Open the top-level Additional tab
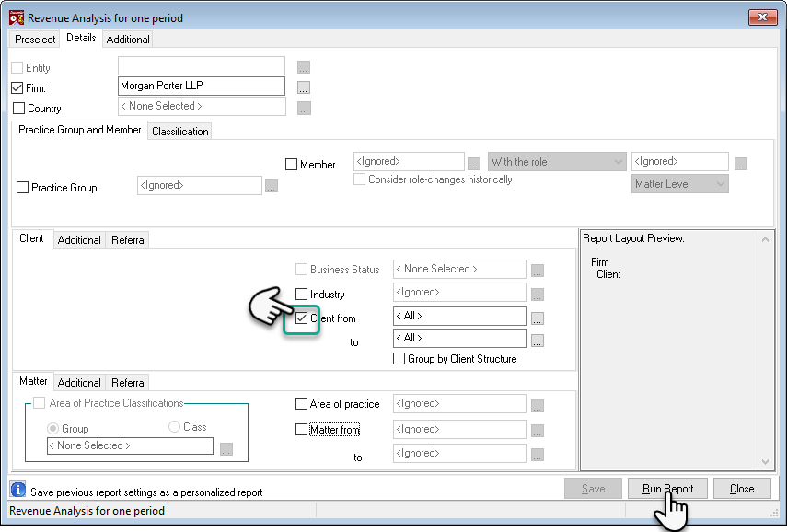The height and width of the screenshot is (532, 787). tap(128, 40)
